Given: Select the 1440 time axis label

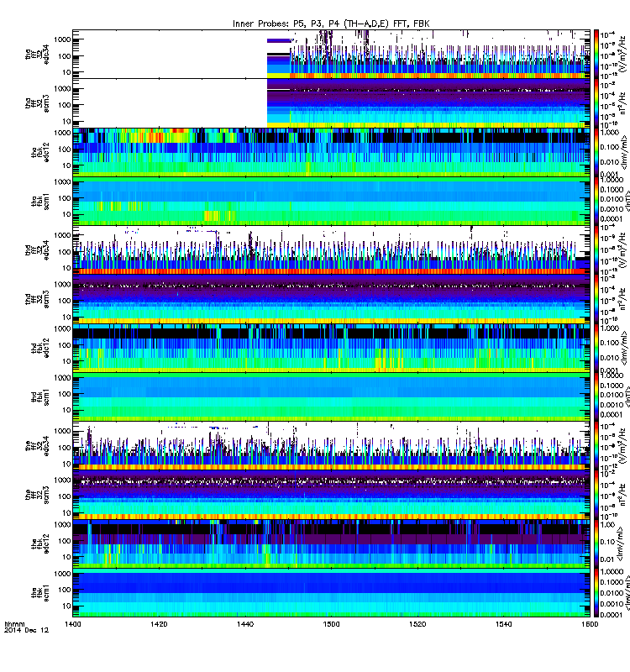Looking at the screenshot, I should (x=245, y=624).
